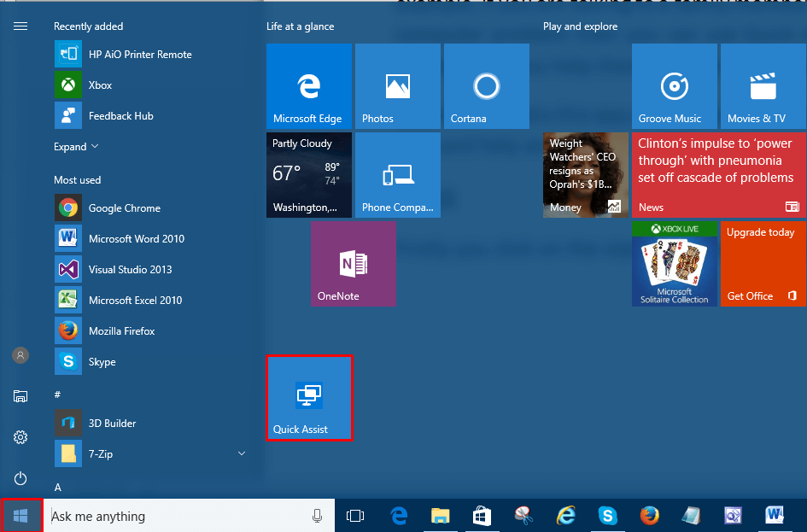Open the Quick Assist tile
Viewport: 807px width, 532px height.
(309, 398)
